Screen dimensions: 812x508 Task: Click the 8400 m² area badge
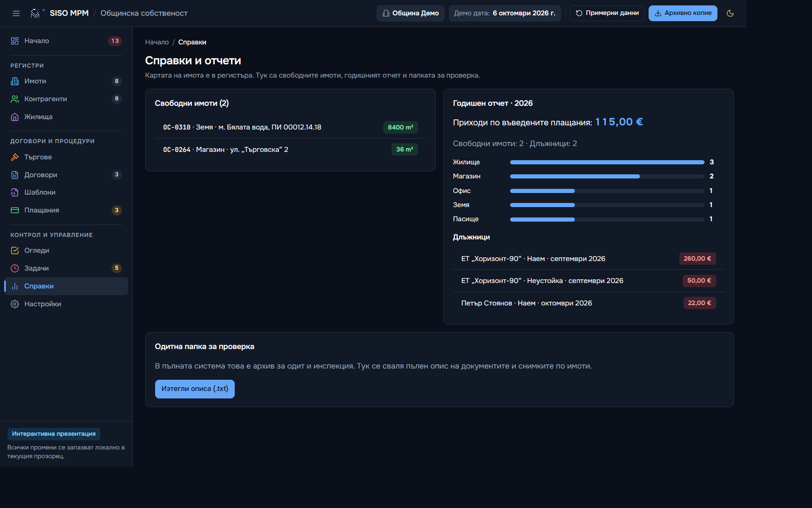click(400, 127)
